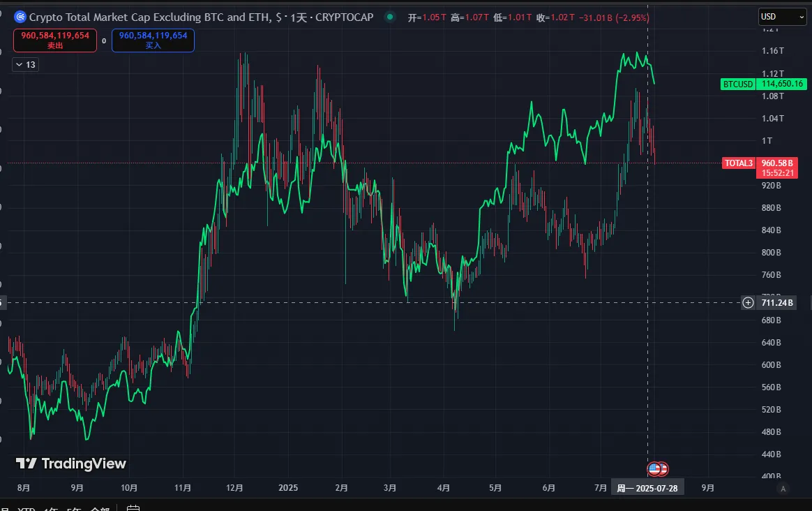The image size is (812, 511).
Task: Click the 2025-07-28 date label on time axis
Action: 647,489
